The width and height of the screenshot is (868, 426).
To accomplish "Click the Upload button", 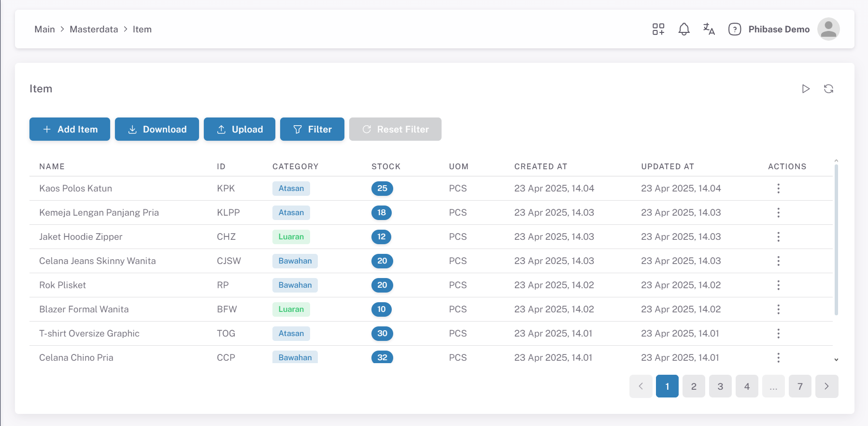I will tap(239, 129).
